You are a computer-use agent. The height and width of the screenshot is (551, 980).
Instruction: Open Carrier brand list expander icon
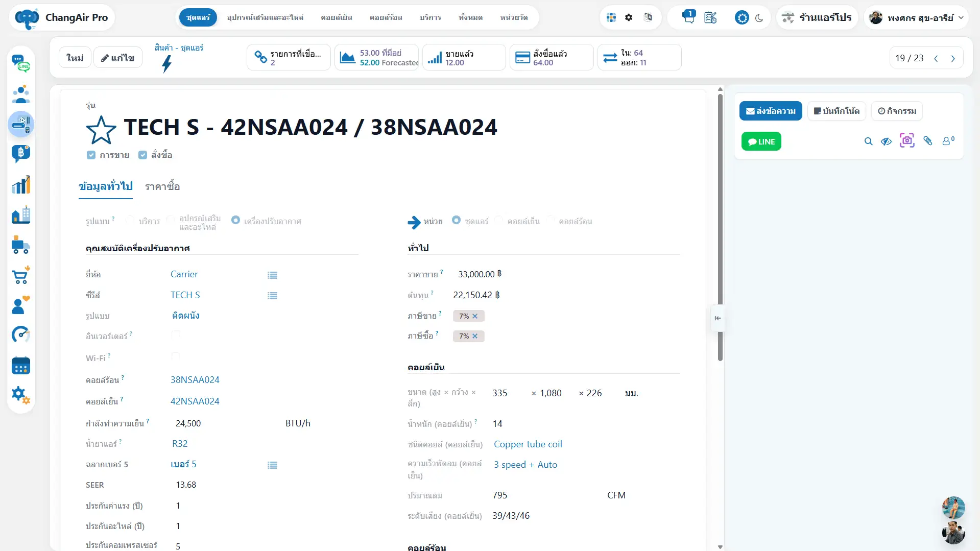point(272,275)
